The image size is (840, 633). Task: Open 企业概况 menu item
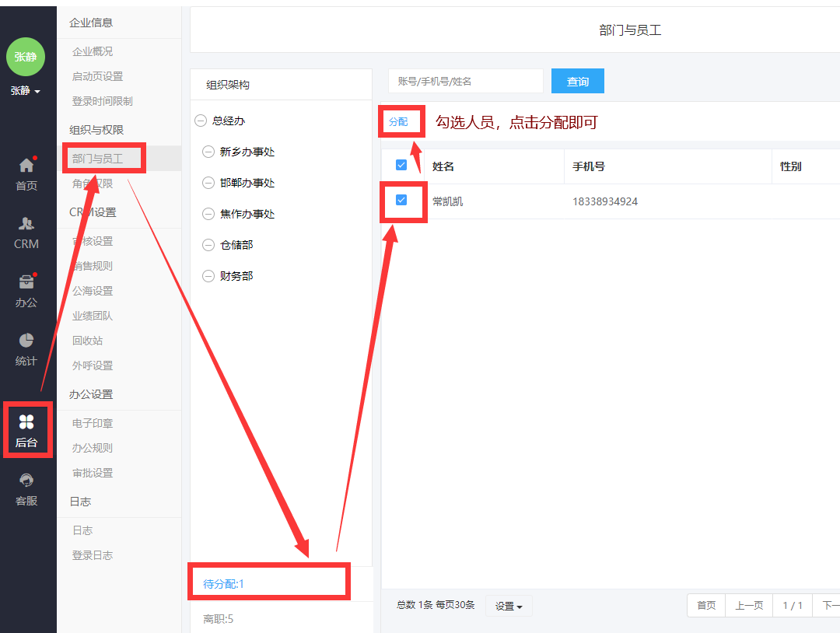pyautogui.click(x=92, y=51)
